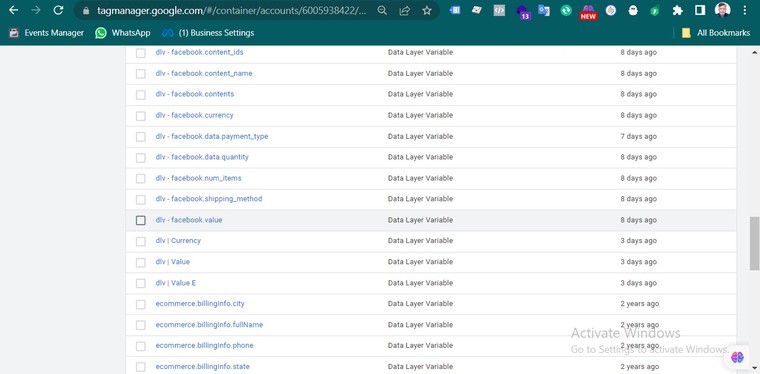This screenshot has height=374, width=760.
Task: Click the brain icon floating at bottom right
Action: tap(737, 358)
